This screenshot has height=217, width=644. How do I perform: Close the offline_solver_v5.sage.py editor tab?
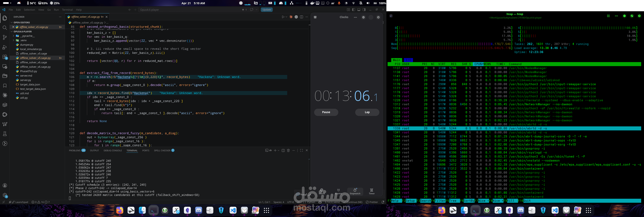pos(106,17)
